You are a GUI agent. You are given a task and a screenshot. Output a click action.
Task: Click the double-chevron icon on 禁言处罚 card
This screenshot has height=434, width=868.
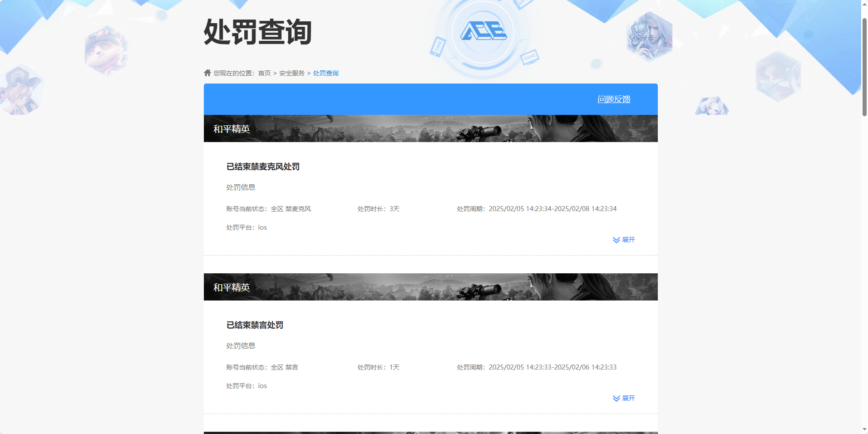616,398
